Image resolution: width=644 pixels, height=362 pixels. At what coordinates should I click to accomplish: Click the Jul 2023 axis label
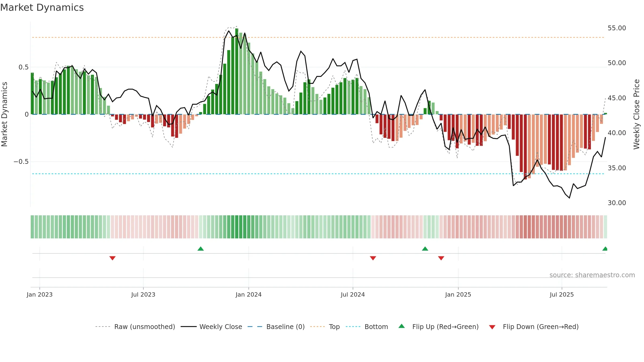click(143, 294)
